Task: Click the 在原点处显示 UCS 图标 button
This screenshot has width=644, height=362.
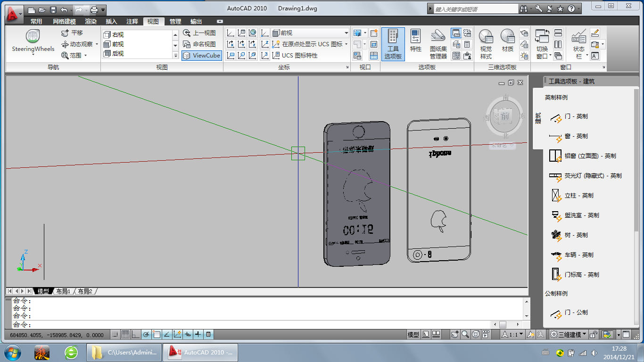Action: 308,44
